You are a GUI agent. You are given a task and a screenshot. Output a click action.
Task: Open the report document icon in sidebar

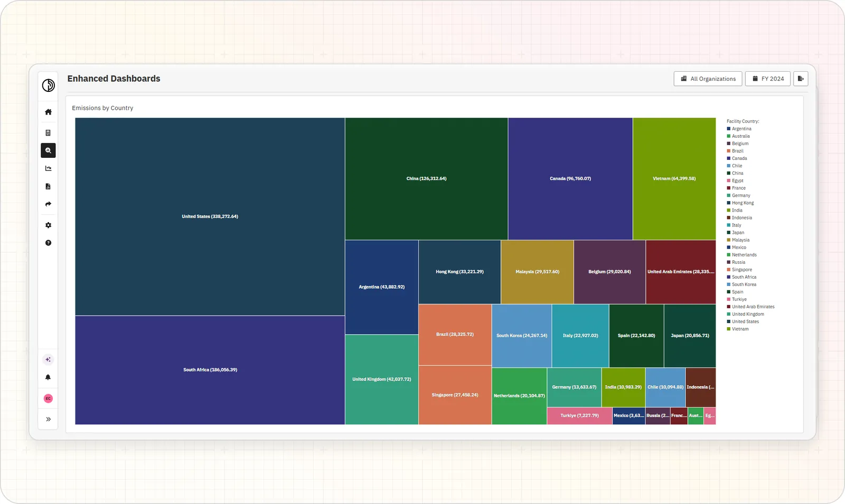(48, 186)
